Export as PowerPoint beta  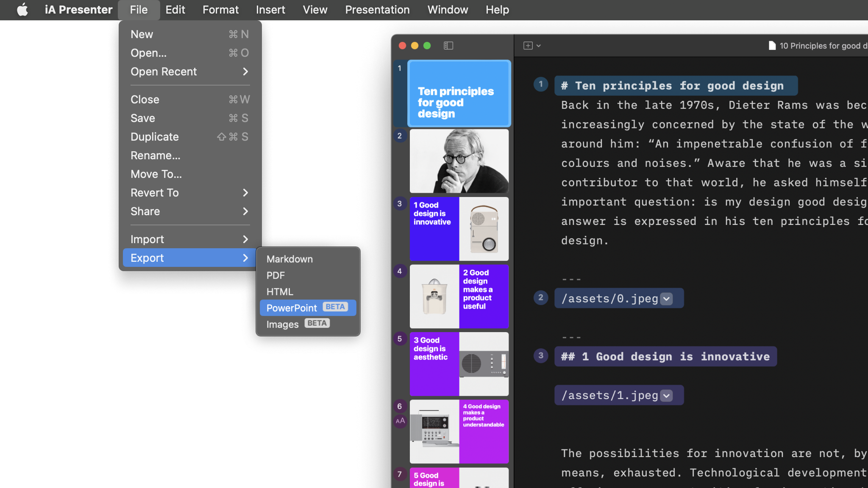pyautogui.click(x=308, y=308)
